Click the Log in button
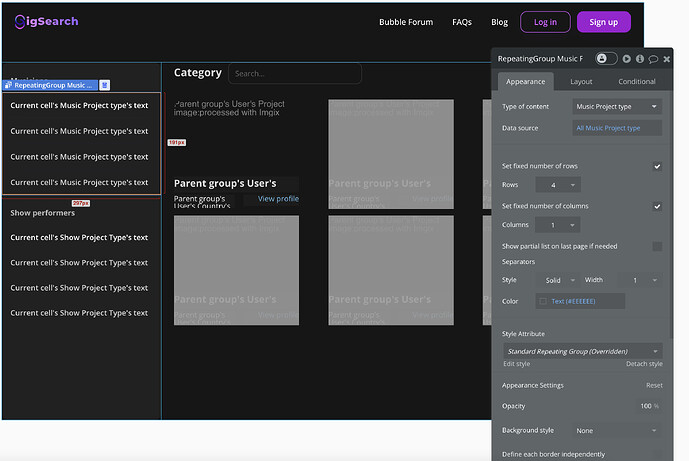 pos(545,22)
